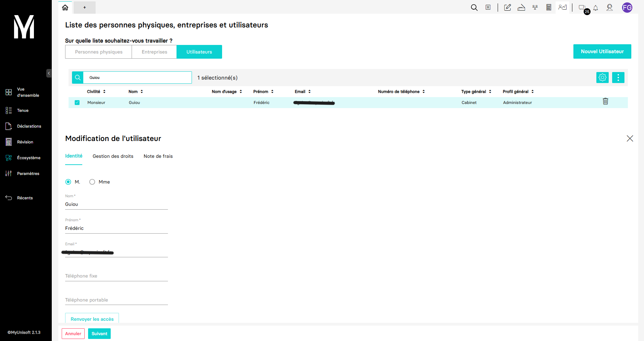Click the Nouvel Utilisateur button
Screen dimensions: 644x341
[x=602, y=51]
